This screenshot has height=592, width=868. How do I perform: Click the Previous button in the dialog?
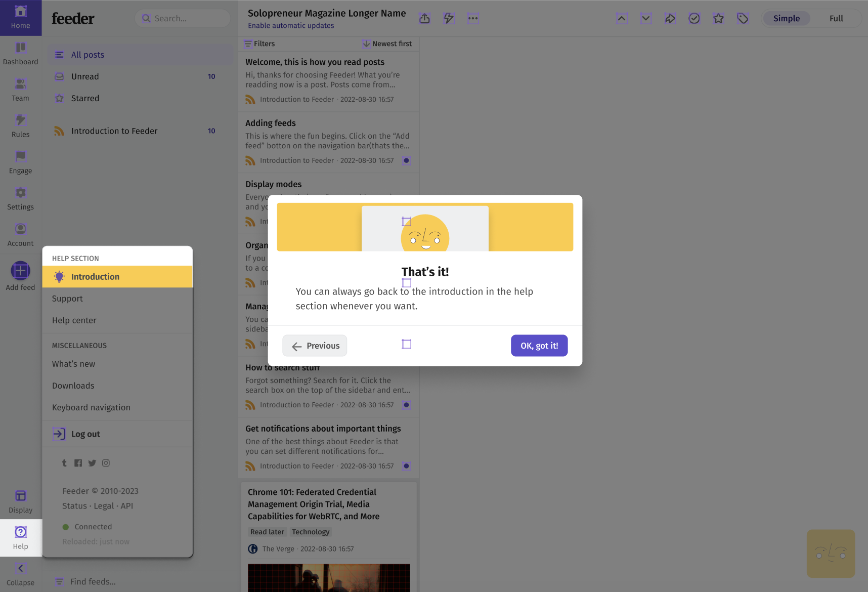point(315,346)
